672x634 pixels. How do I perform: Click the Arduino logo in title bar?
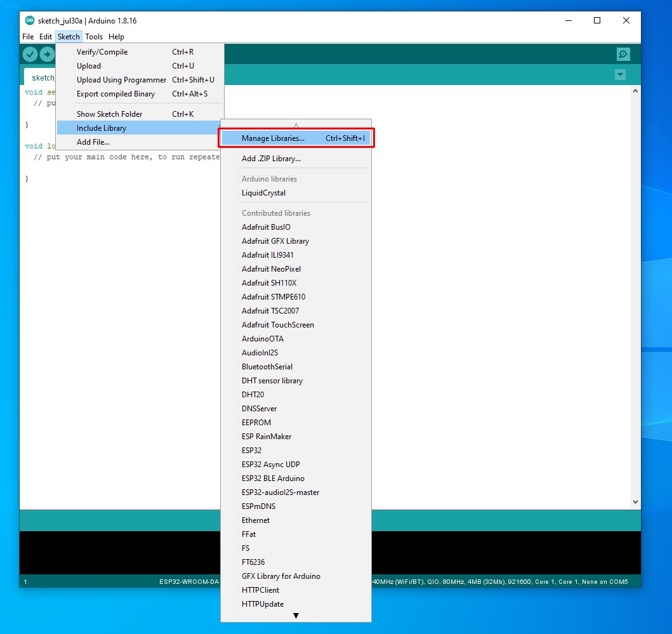[30, 20]
